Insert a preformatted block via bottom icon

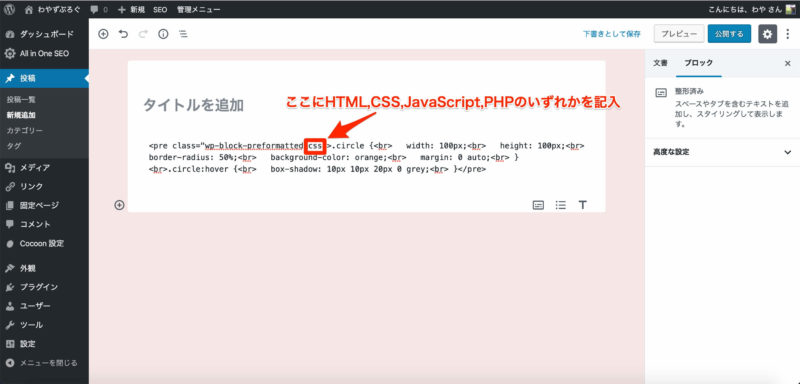tap(538, 205)
